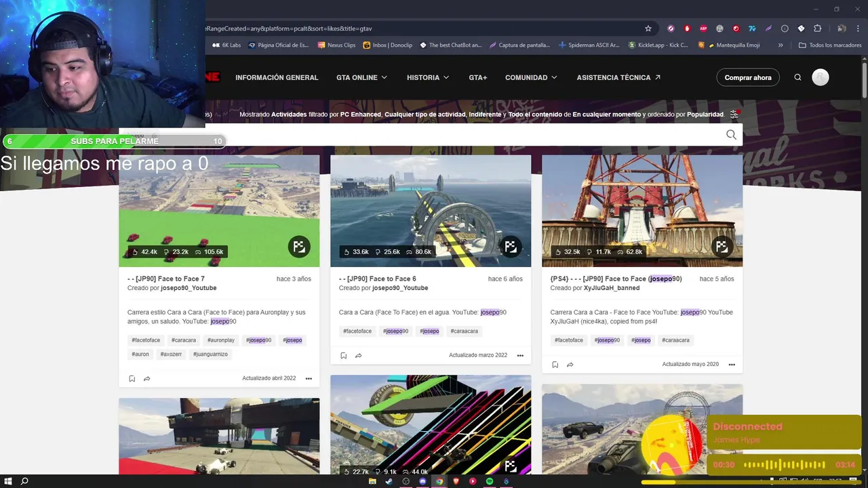The width and height of the screenshot is (868, 488).
Task: Open creator josepo90_Youtube on Face to Face 7
Action: [x=189, y=288]
